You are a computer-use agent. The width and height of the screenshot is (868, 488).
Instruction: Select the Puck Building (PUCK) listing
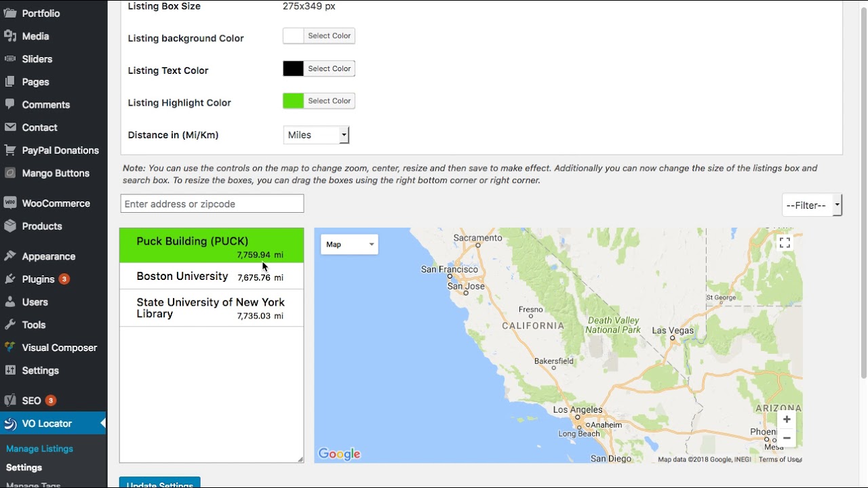(x=212, y=245)
